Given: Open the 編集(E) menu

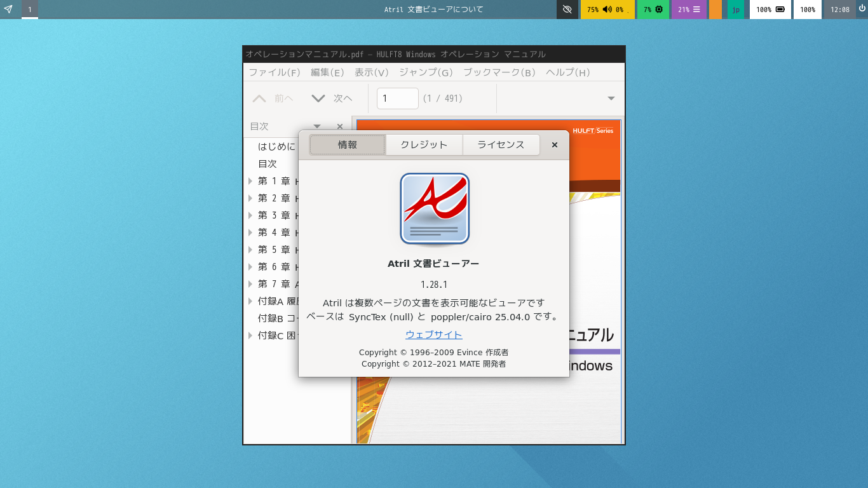Looking at the screenshot, I should click(x=327, y=72).
